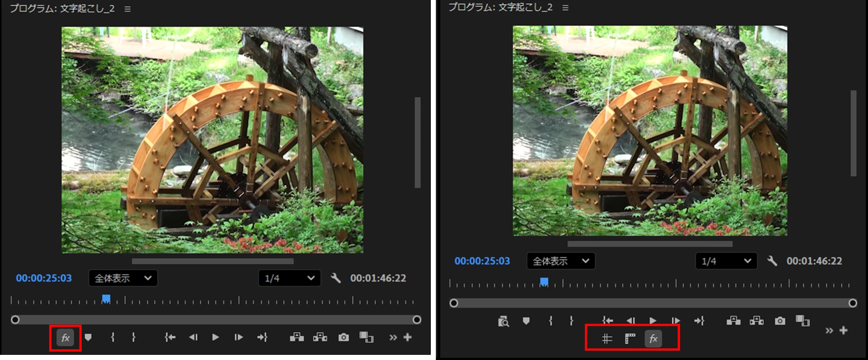Open wrench settings menu in right monitor
868x360 pixels.
point(772,261)
